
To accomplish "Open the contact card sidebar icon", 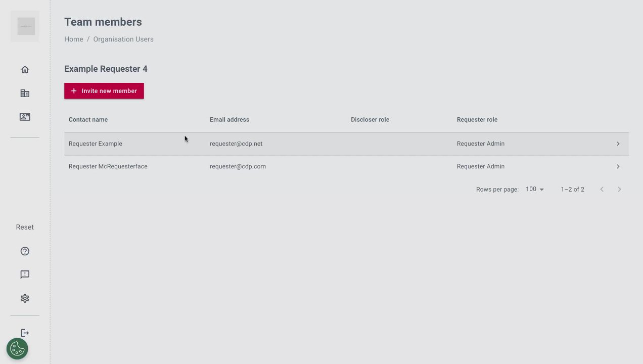I will (x=25, y=117).
